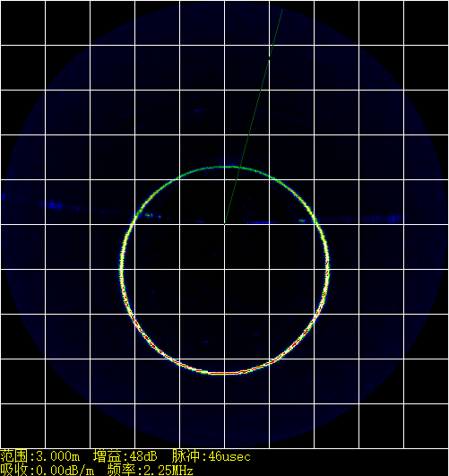Click the pulse length label 脉冲:46usec

[212, 456]
